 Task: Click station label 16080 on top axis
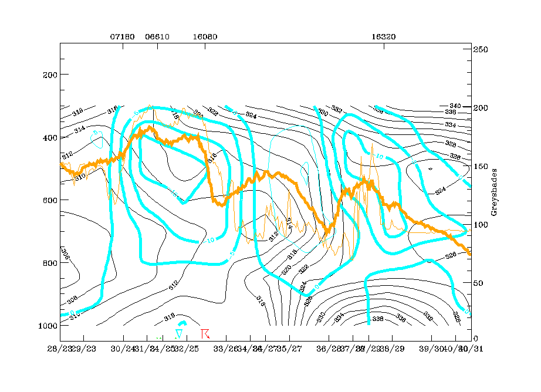click(x=205, y=36)
